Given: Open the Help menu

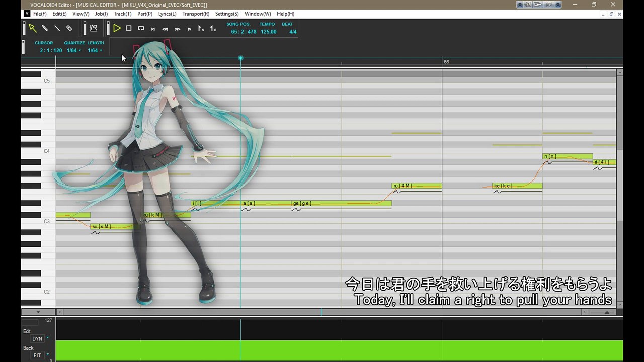Looking at the screenshot, I should click(286, 14).
